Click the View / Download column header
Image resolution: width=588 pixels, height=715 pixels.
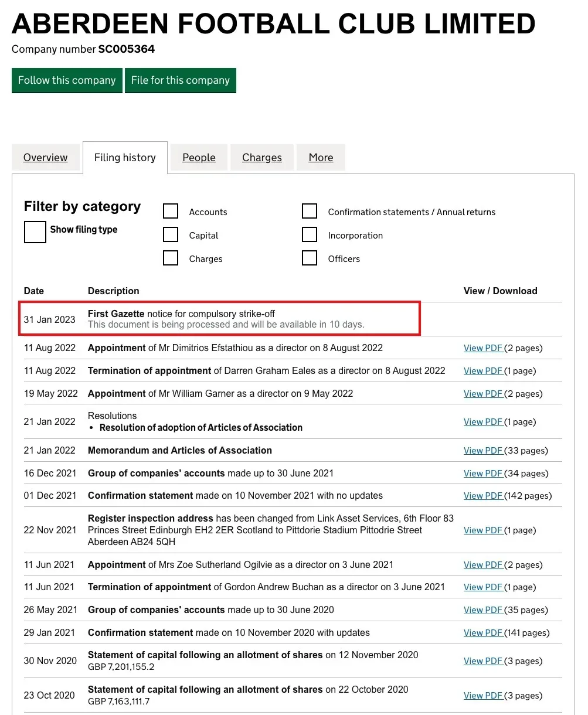tap(500, 291)
